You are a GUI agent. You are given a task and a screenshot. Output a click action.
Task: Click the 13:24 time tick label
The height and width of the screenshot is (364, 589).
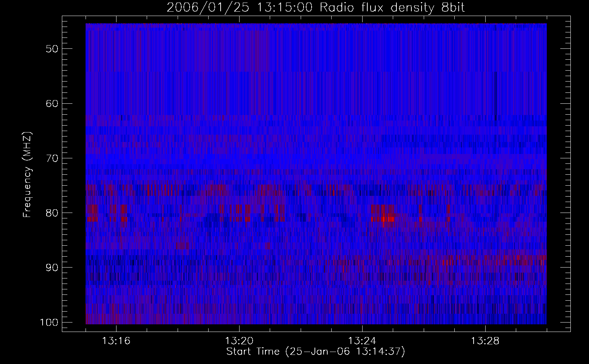pos(362,341)
